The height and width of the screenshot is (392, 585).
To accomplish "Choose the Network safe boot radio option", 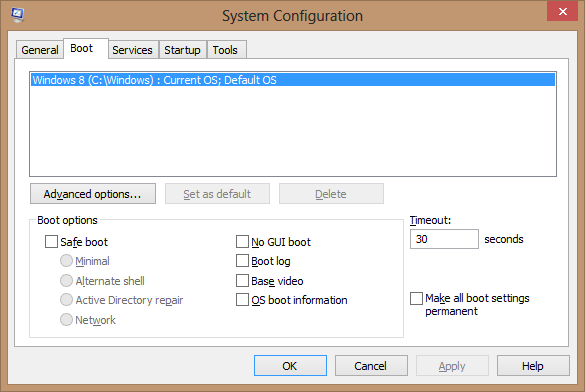I will (x=66, y=319).
